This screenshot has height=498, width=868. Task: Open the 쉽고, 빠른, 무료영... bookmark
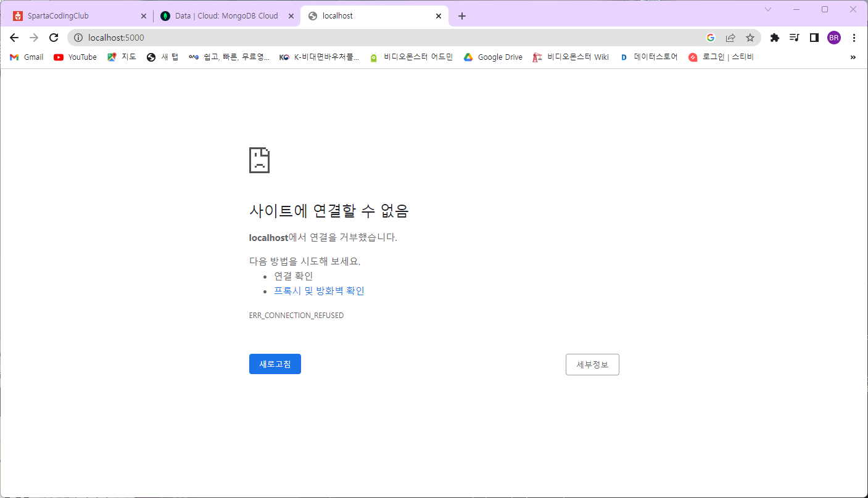point(229,57)
